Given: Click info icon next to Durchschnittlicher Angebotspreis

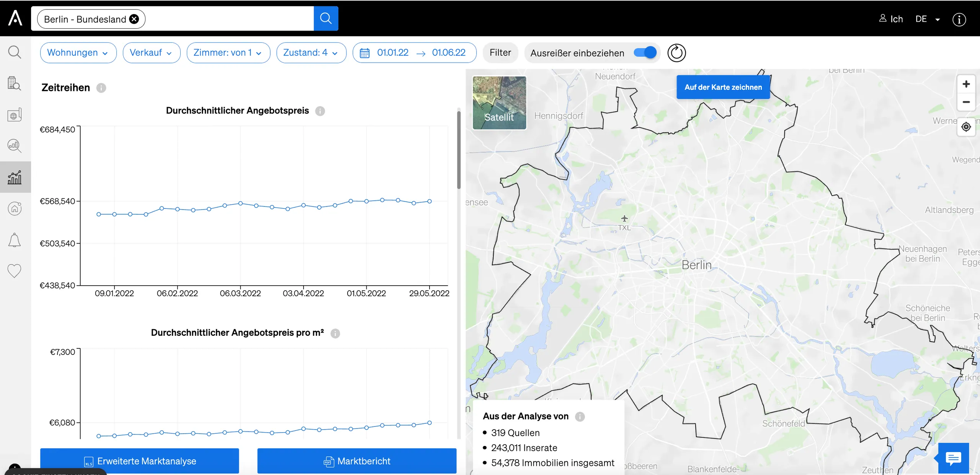Looking at the screenshot, I should [320, 111].
